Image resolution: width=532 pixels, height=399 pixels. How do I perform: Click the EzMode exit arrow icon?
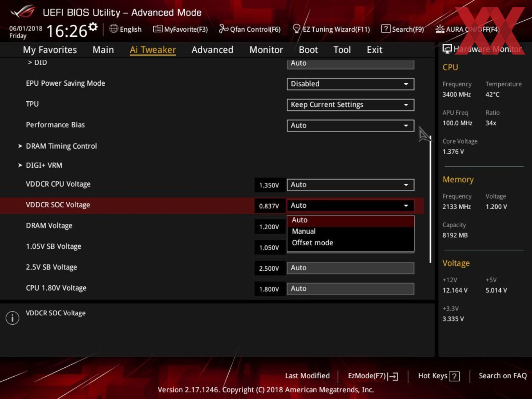pos(394,376)
